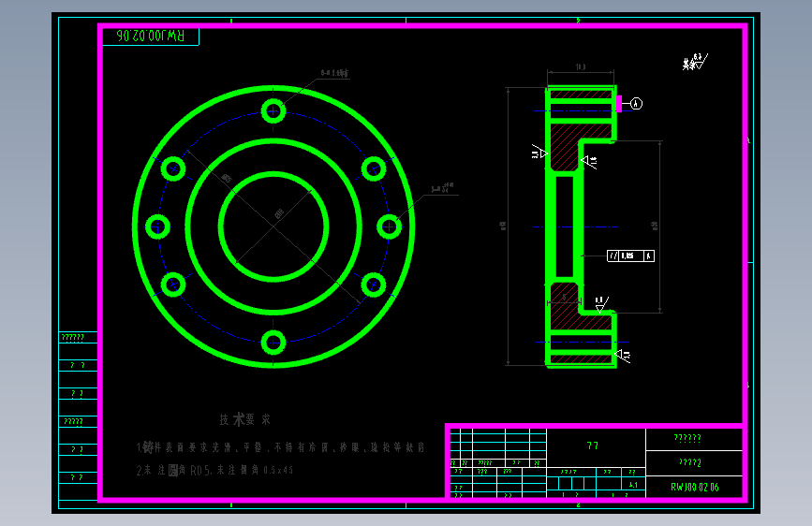Click the roughness symbol on section view's left face
This screenshot has height=526, width=812.
(x=539, y=152)
